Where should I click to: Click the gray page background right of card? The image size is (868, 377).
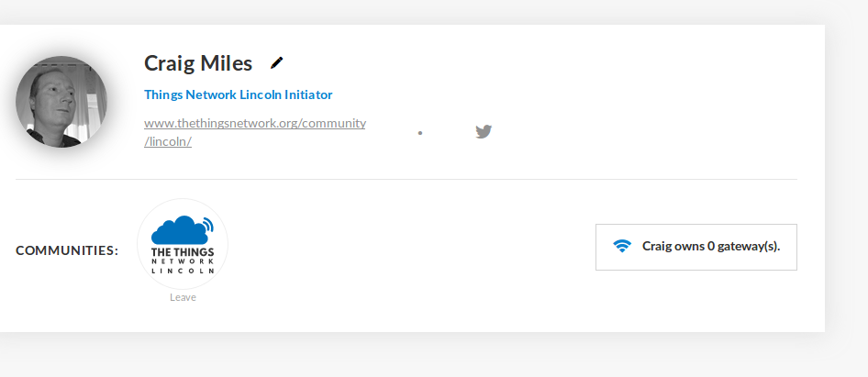(846, 183)
